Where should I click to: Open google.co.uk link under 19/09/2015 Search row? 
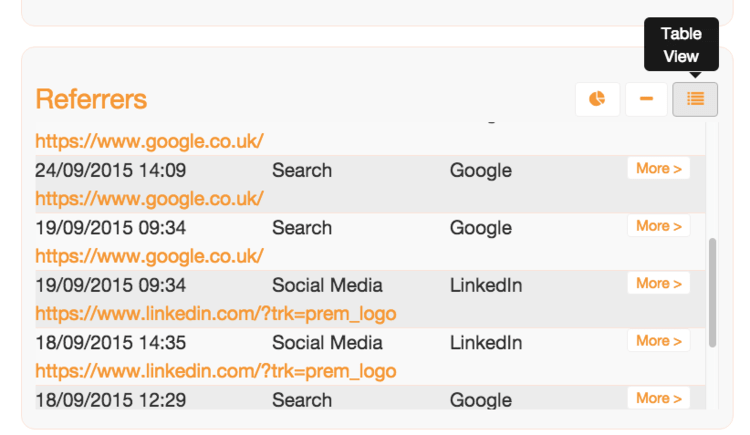pyautogui.click(x=149, y=256)
